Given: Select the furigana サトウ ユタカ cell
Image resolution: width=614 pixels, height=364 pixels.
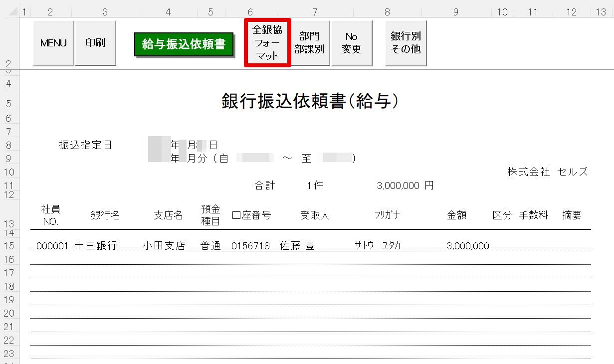Looking at the screenshot, I should (x=378, y=246).
